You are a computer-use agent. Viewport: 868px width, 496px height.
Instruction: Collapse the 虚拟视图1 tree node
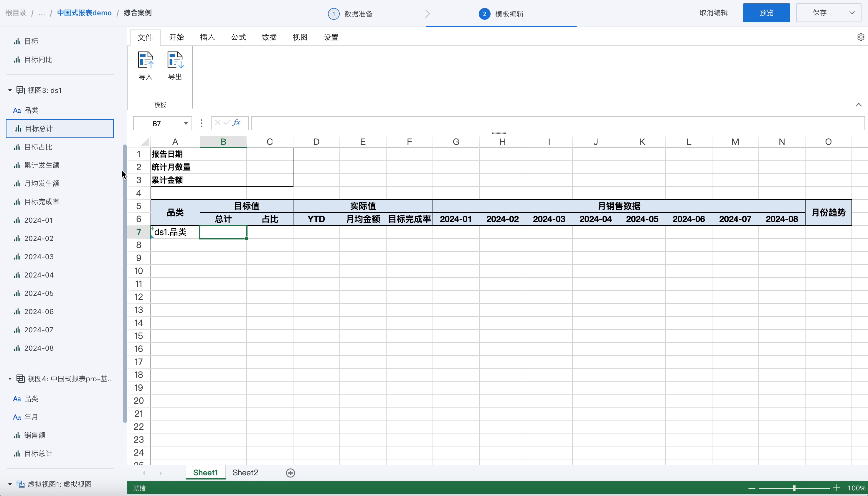tap(10, 484)
